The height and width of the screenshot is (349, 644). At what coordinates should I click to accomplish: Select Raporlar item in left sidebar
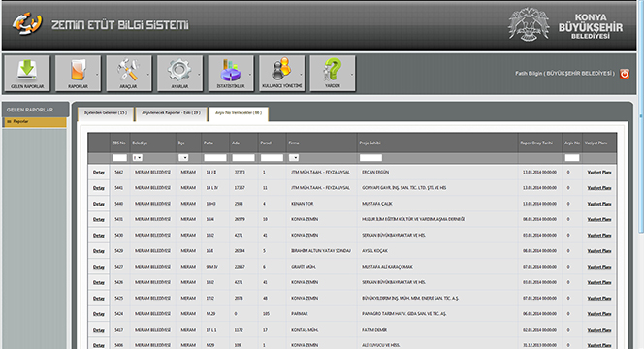pos(35,122)
